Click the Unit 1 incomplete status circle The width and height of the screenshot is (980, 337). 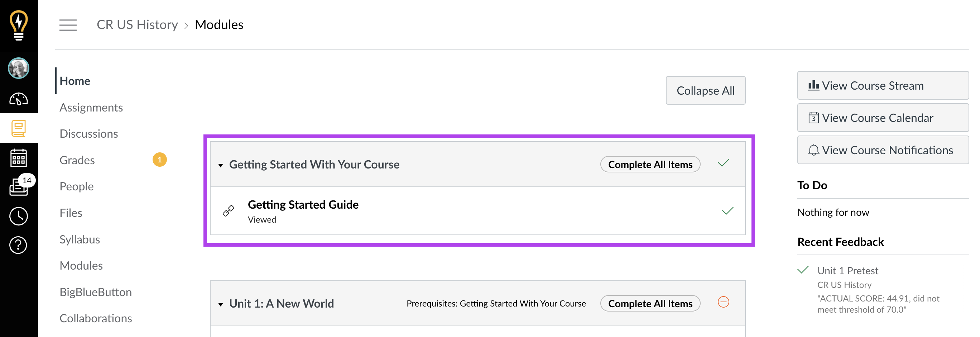[723, 302]
